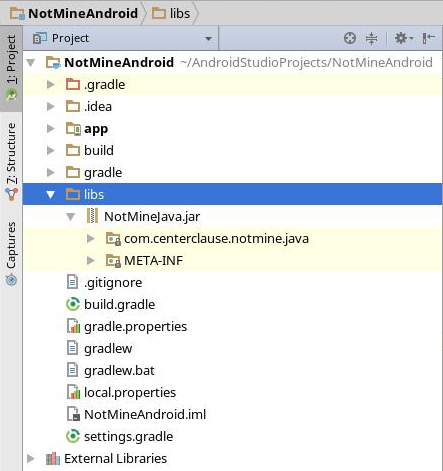Click the scroll from source target icon
Viewport: 443px width, 471px height.
click(x=350, y=38)
